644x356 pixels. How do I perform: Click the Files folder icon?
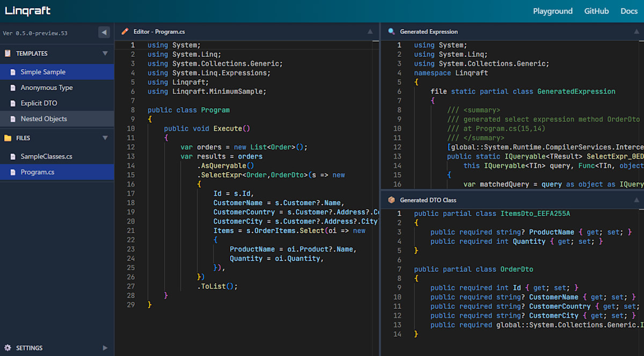tap(8, 138)
